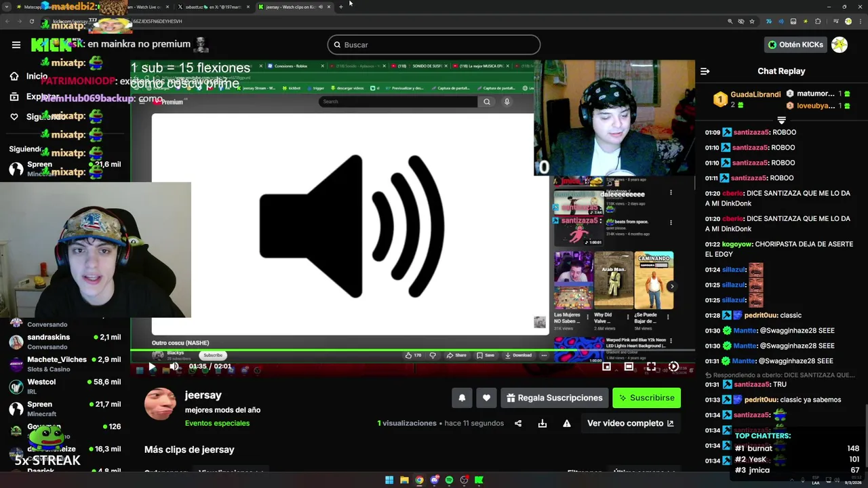Open the jeersay channel name link
Viewport: 868px width, 488px height.
(203, 395)
